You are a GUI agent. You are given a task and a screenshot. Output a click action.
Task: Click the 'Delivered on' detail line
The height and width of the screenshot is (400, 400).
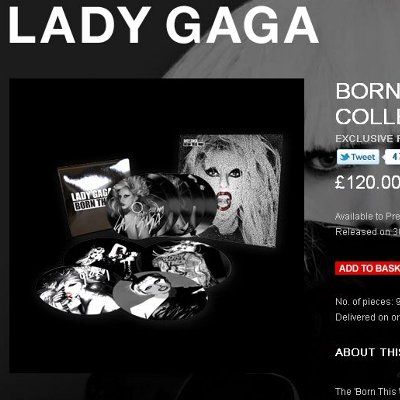pos(368,317)
